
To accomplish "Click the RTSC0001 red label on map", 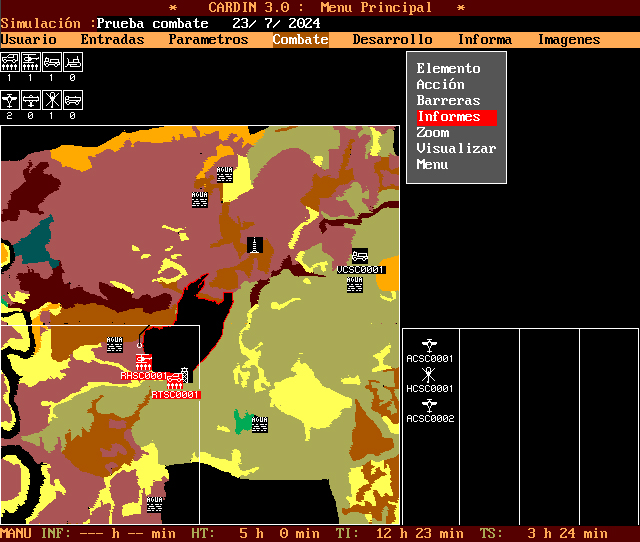I will pyautogui.click(x=176, y=395).
